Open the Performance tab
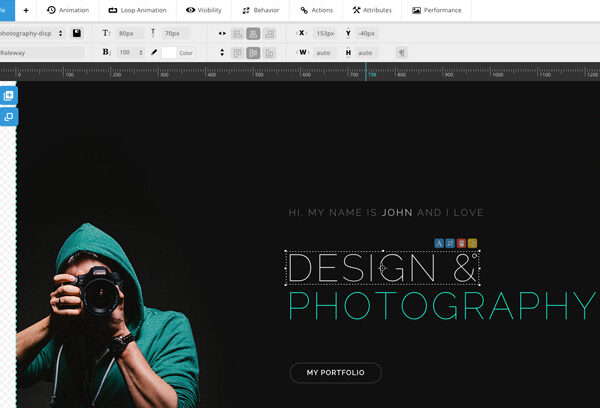The height and width of the screenshot is (408, 600). pyautogui.click(x=437, y=10)
